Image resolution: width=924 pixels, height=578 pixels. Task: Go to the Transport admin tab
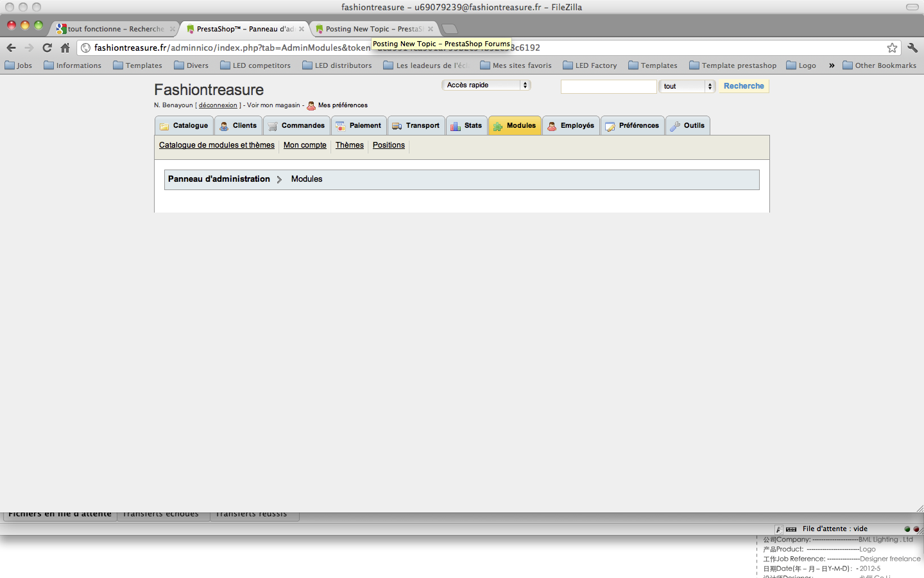tap(416, 126)
